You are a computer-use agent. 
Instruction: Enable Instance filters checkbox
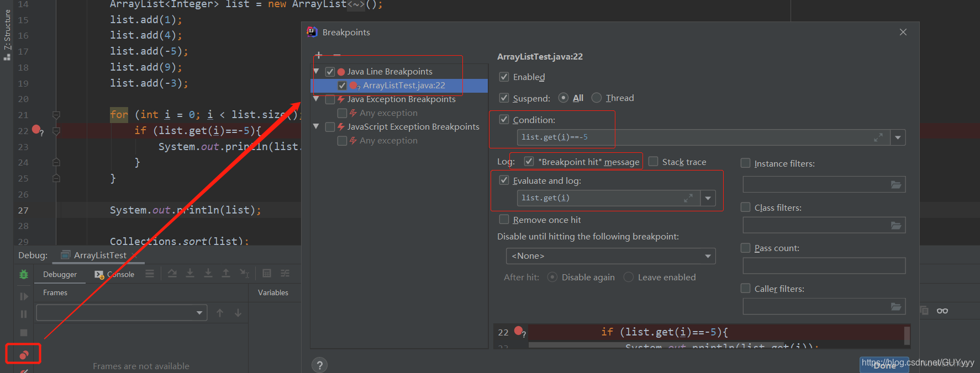tap(746, 163)
